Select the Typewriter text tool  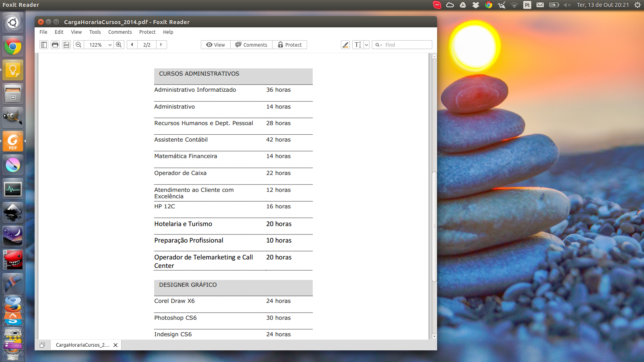pyautogui.click(x=358, y=45)
